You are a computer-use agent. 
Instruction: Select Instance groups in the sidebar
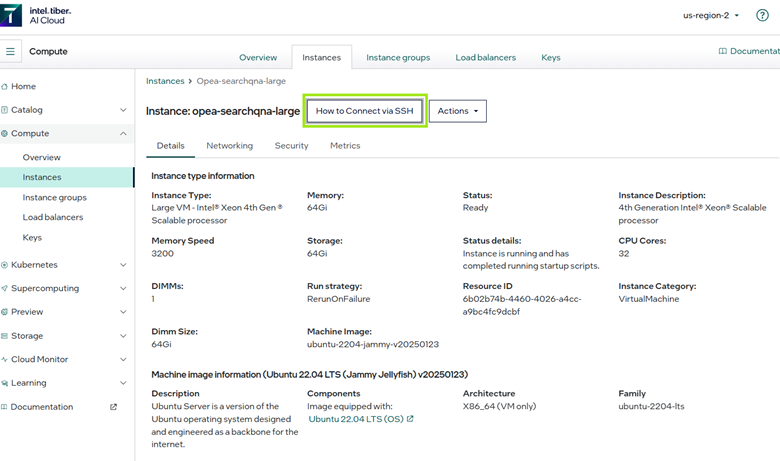pyautogui.click(x=54, y=198)
